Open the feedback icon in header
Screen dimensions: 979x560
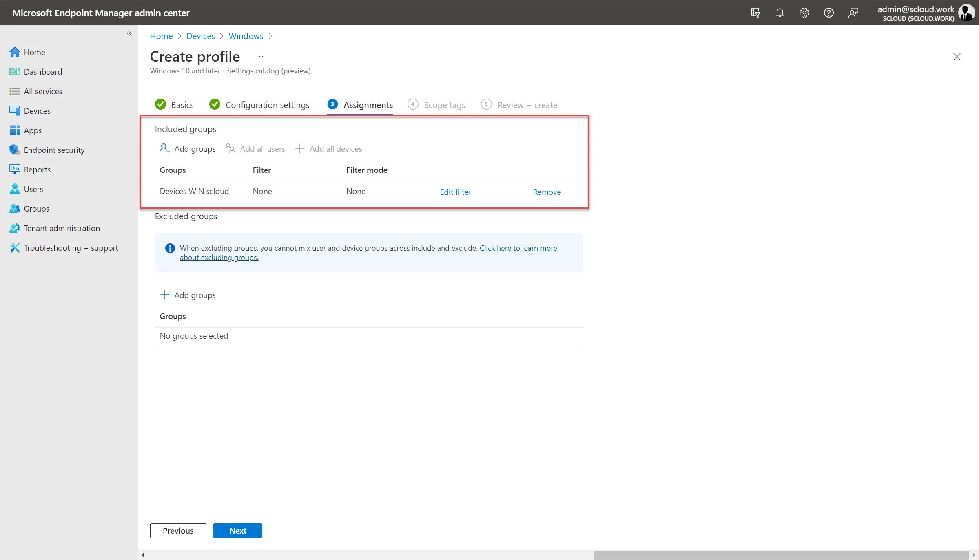pos(853,13)
